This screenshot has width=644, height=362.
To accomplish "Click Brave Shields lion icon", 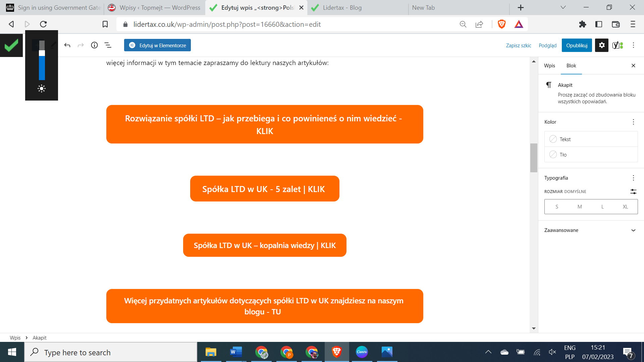I will (501, 24).
